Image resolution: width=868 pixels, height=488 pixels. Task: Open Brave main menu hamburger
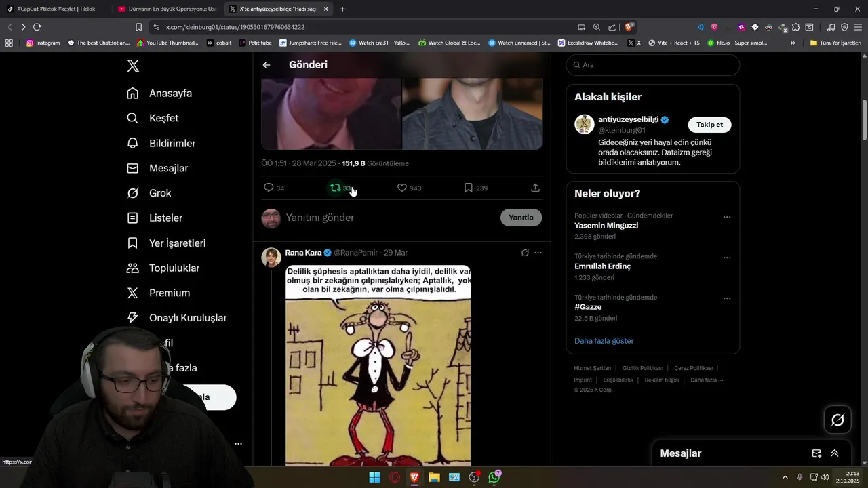[858, 27]
